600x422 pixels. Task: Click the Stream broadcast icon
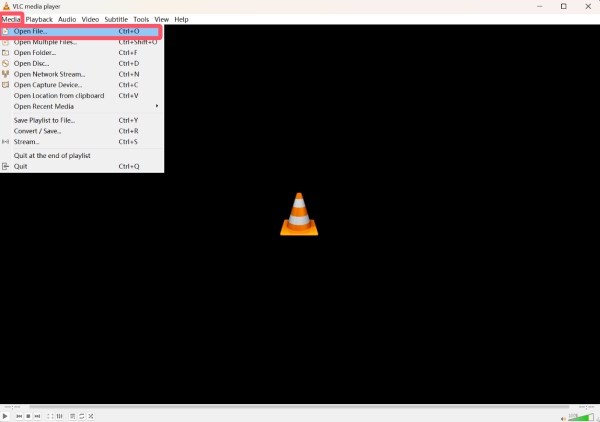coord(5,142)
